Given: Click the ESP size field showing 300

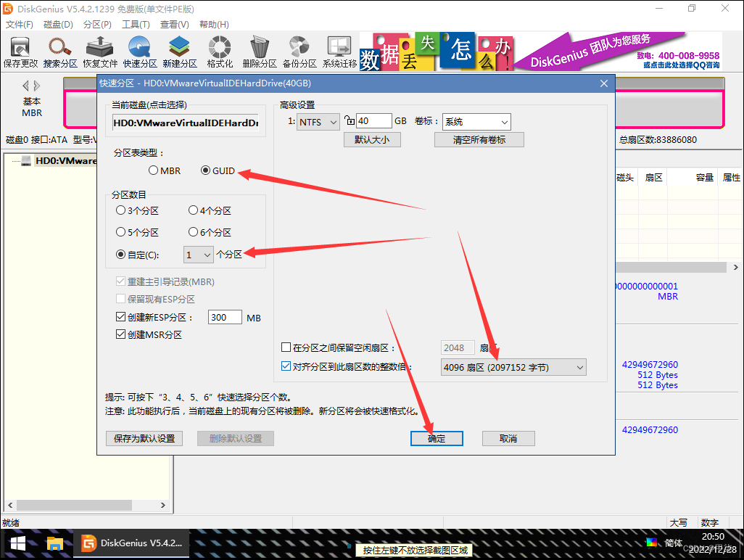Looking at the screenshot, I should tap(225, 317).
